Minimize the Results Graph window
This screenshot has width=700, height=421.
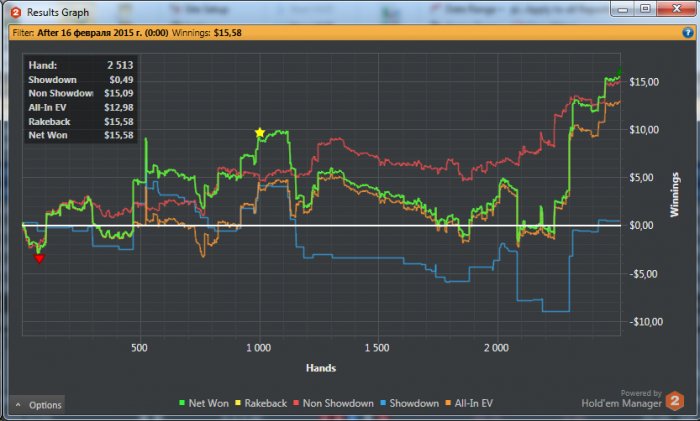[623, 8]
